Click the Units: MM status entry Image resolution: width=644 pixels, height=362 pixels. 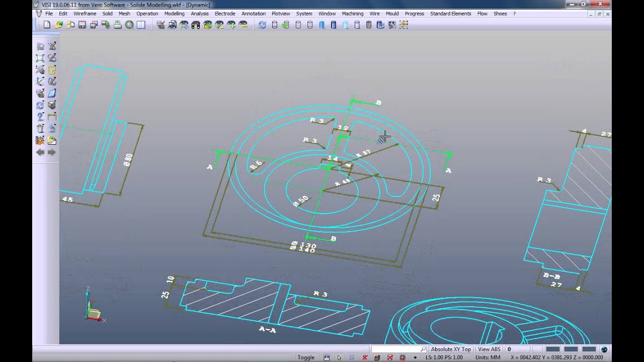[x=488, y=357]
